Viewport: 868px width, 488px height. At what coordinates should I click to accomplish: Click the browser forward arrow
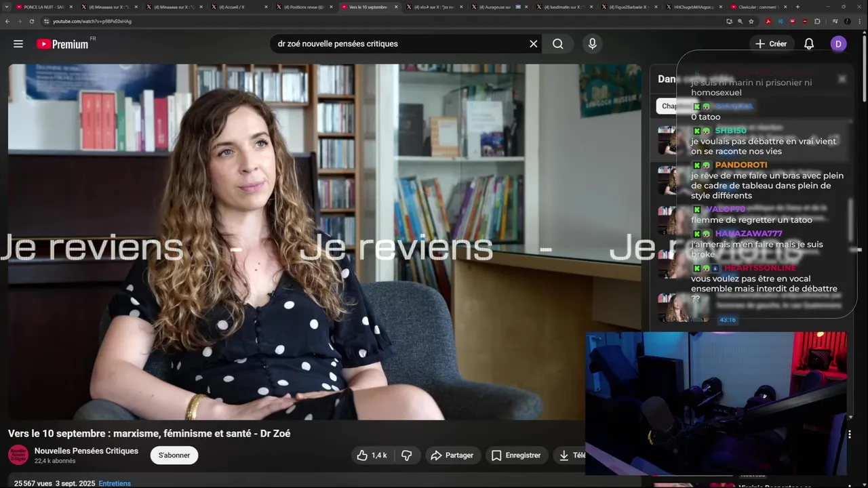20,21
